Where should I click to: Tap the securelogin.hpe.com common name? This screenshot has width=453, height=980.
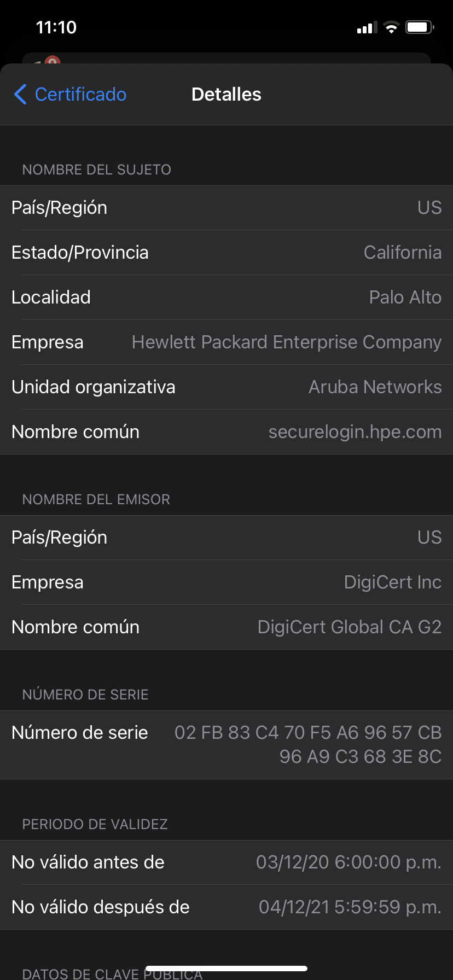tap(355, 432)
